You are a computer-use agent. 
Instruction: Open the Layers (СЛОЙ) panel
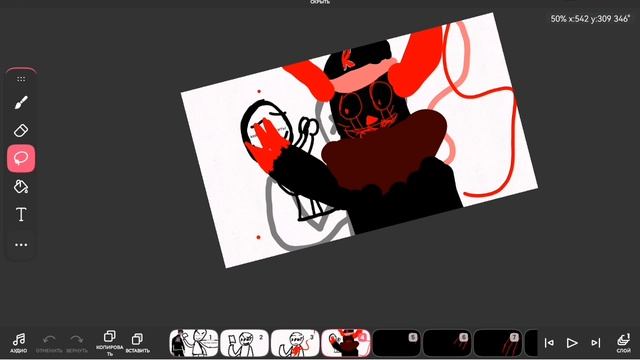pyautogui.click(x=623, y=343)
